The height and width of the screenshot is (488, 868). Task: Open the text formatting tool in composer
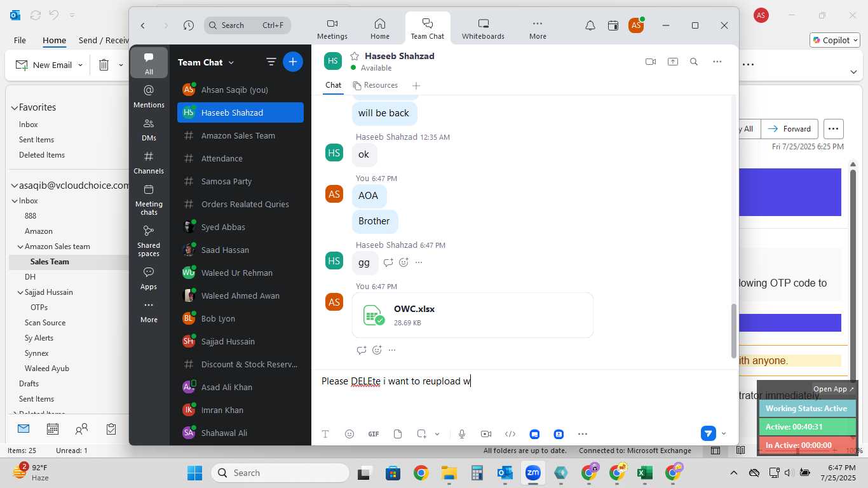coord(325,434)
